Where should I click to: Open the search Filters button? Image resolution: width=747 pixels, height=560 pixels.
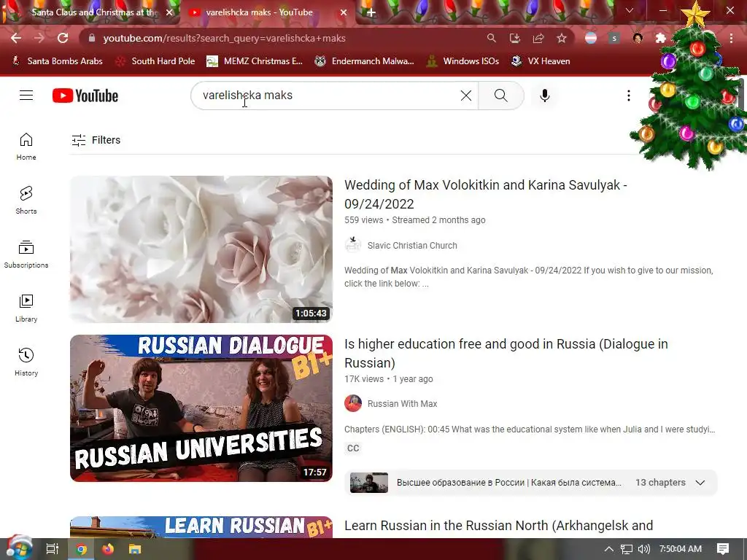[96, 140]
